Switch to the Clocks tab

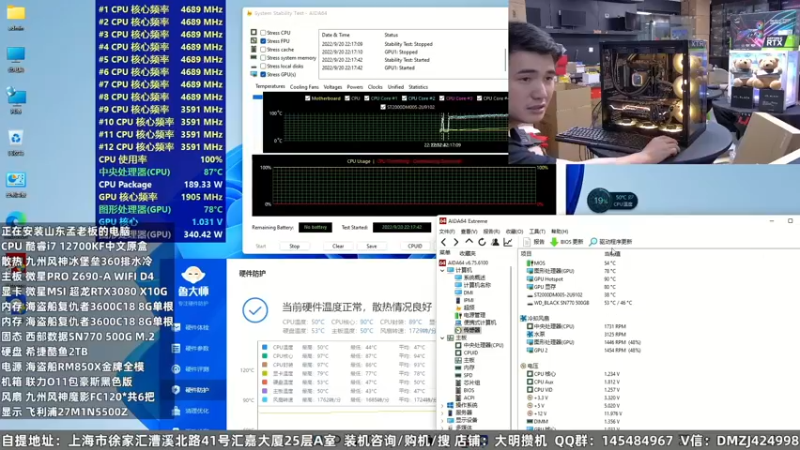click(375, 87)
